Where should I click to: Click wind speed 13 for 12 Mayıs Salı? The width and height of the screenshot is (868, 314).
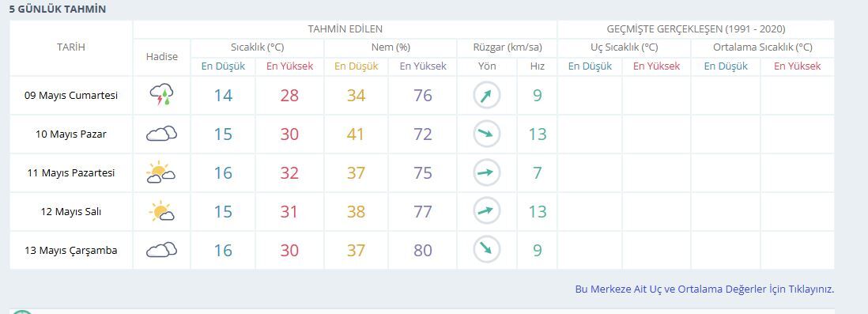(537, 211)
